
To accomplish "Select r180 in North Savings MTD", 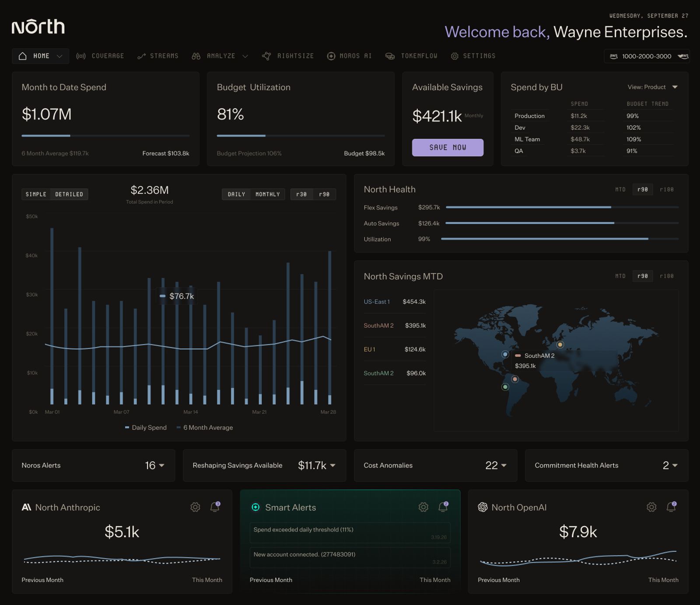I will pos(667,276).
